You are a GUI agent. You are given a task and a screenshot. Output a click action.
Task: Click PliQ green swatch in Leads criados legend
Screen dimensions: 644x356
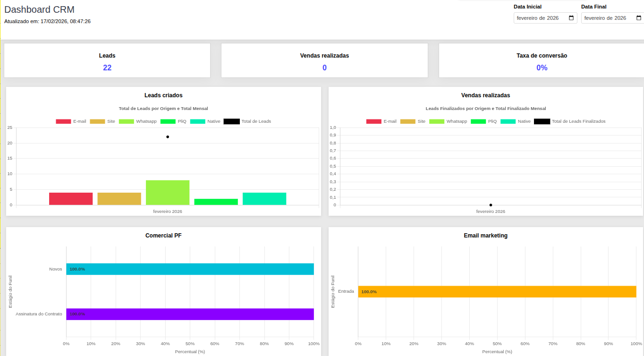[x=168, y=121]
